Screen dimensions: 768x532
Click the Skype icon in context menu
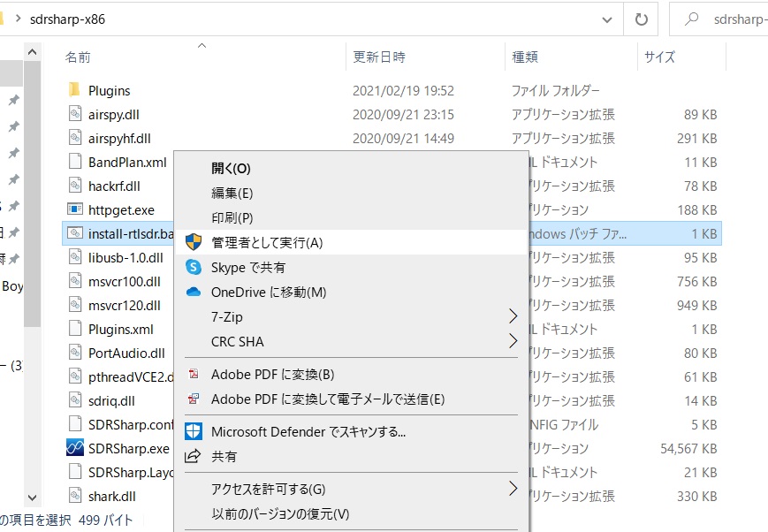click(x=194, y=267)
